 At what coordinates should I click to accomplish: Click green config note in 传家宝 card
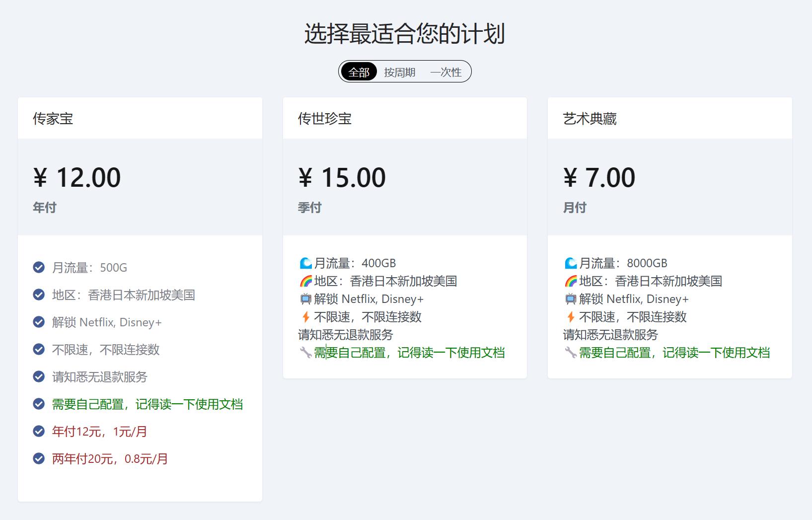148,404
